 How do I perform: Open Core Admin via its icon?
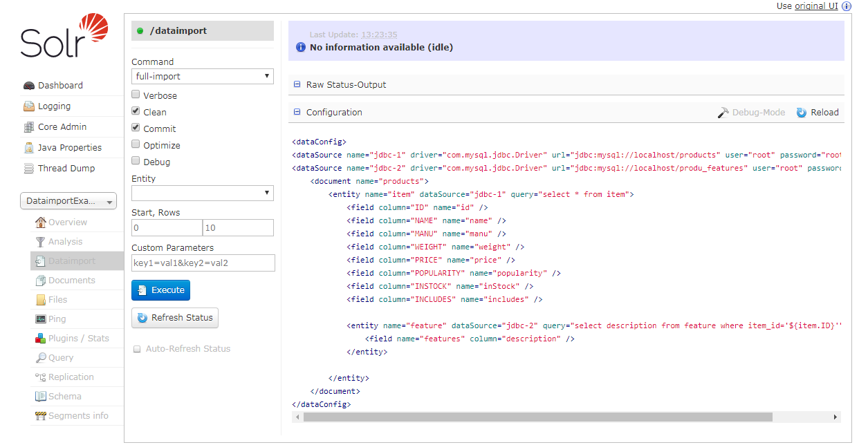[x=29, y=127]
